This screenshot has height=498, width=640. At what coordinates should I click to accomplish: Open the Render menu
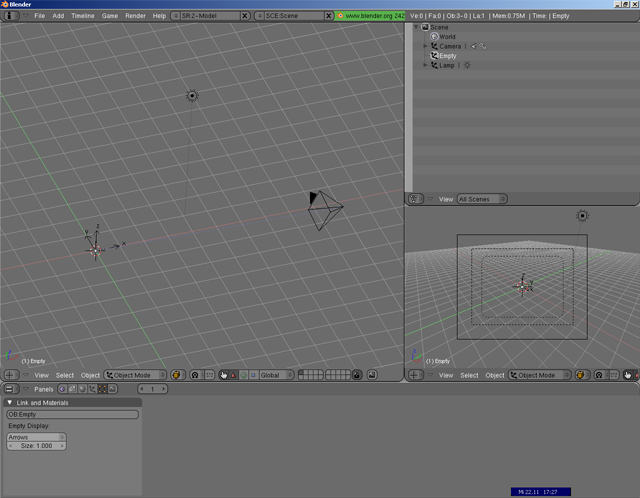tap(135, 16)
